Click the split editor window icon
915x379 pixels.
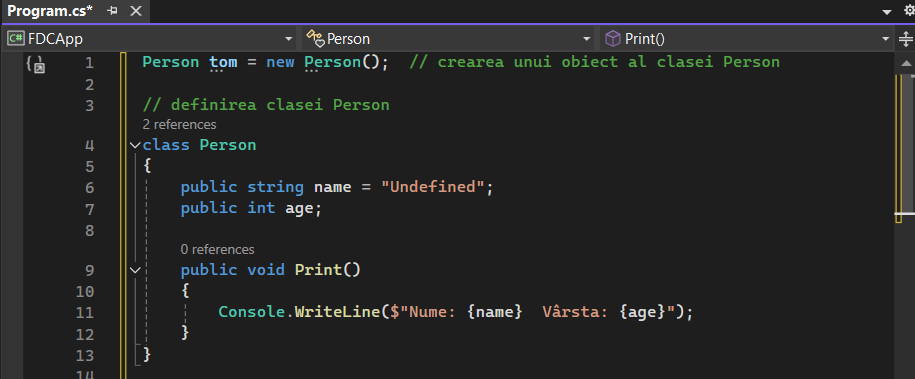905,39
